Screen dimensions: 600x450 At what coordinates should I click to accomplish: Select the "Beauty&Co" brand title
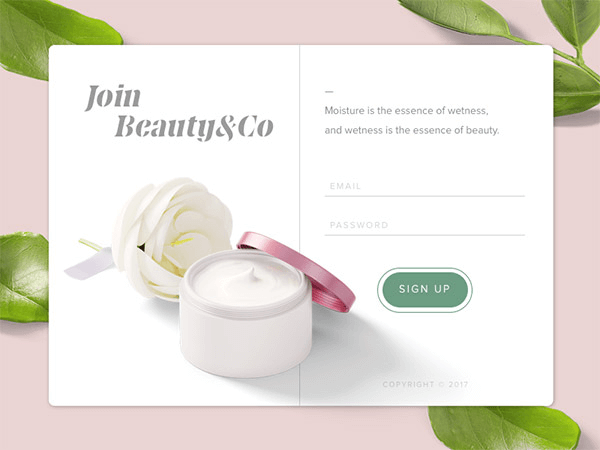(194, 127)
